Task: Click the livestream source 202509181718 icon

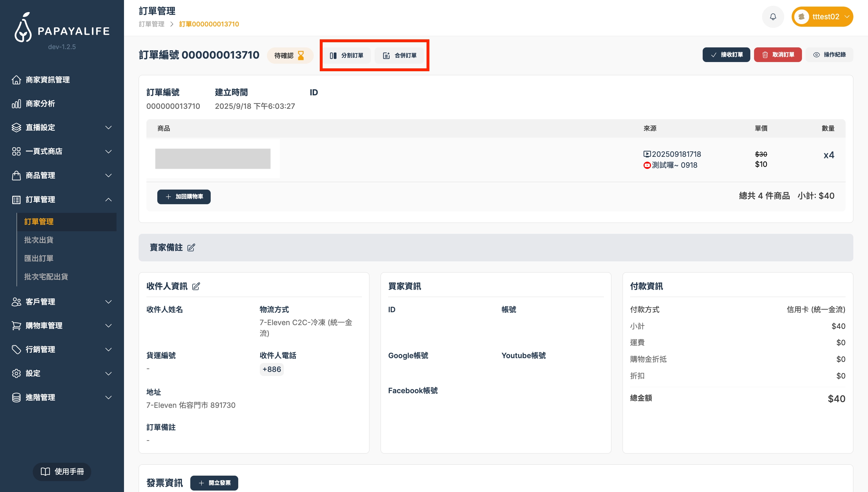Action: click(x=646, y=154)
